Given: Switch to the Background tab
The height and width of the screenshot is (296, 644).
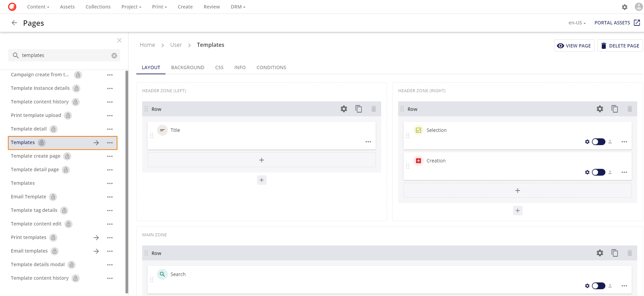Looking at the screenshot, I should pos(188,67).
